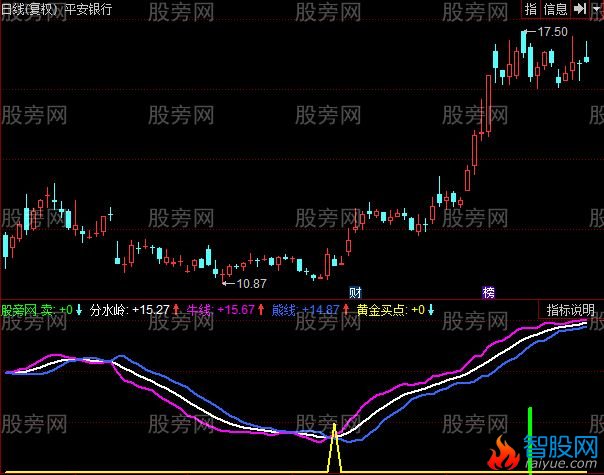Expand the top-right dropdown arrow
The image size is (604, 475).
[x=596, y=9]
